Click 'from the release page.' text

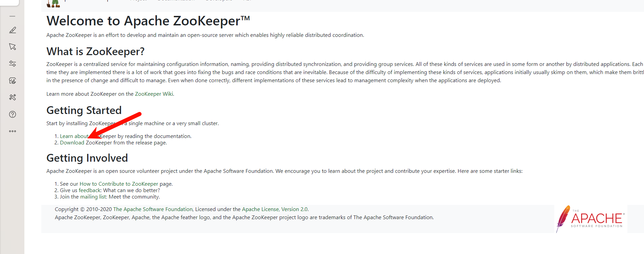[x=140, y=143]
